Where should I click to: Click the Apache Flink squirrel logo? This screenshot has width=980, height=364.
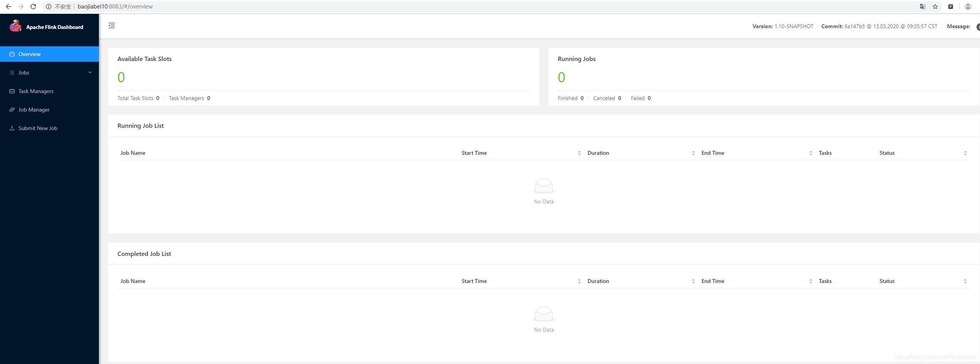point(15,26)
